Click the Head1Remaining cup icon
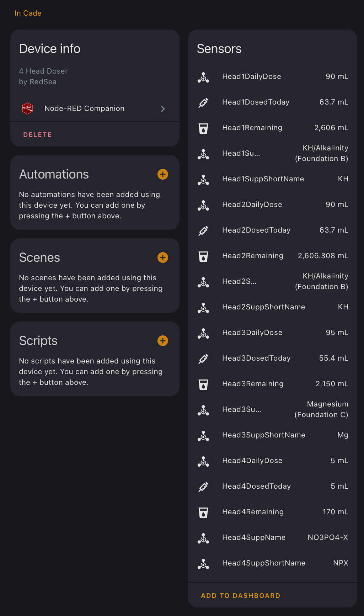Image resolution: width=364 pixels, height=616 pixels. [203, 128]
